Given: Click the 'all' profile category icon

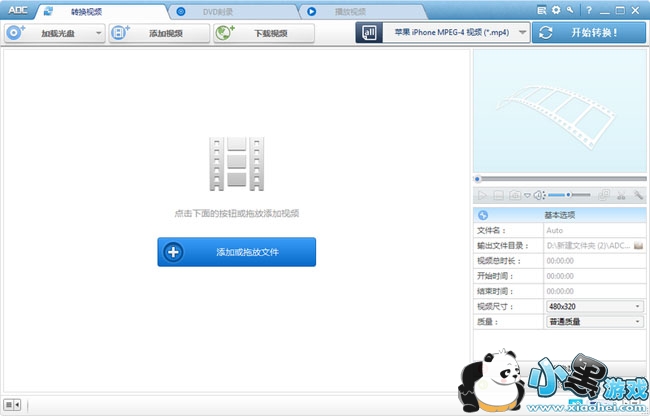Looking at the screenshot, I should (x=369, y=33).
